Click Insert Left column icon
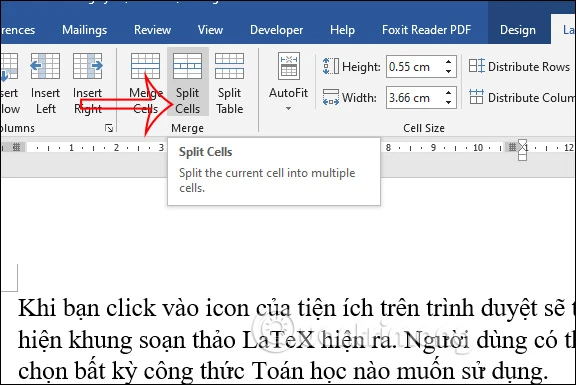 (x=45, y=66)
